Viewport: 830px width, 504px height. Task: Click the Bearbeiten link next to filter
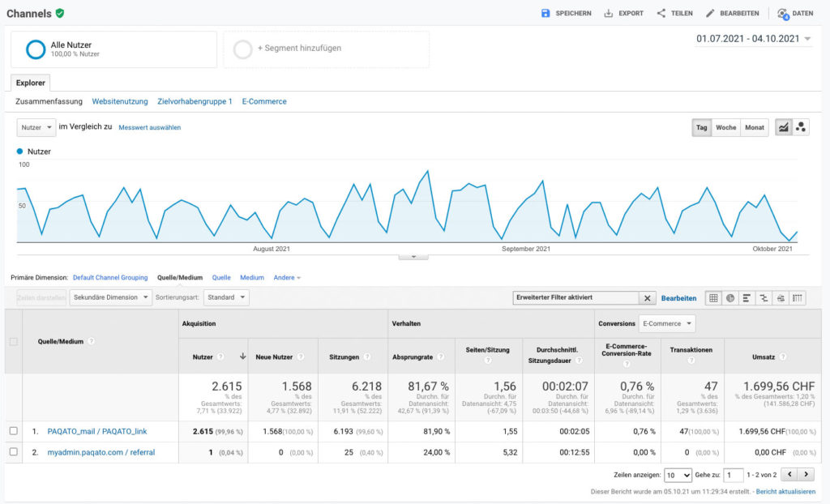678,298
